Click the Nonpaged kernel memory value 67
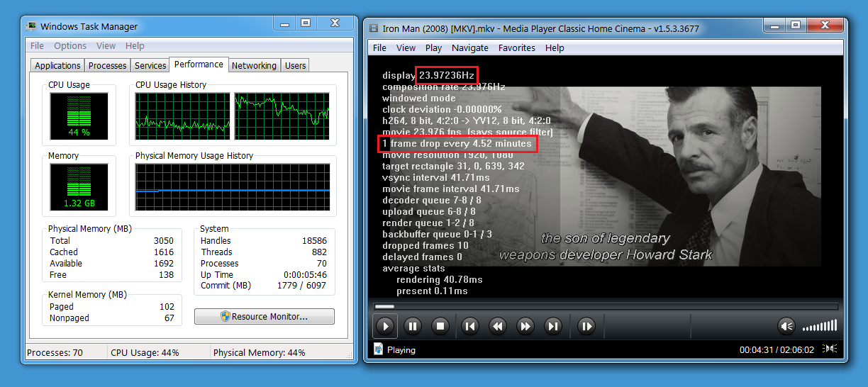The width and height of the screenshot is (868, 387). point(169,318)
